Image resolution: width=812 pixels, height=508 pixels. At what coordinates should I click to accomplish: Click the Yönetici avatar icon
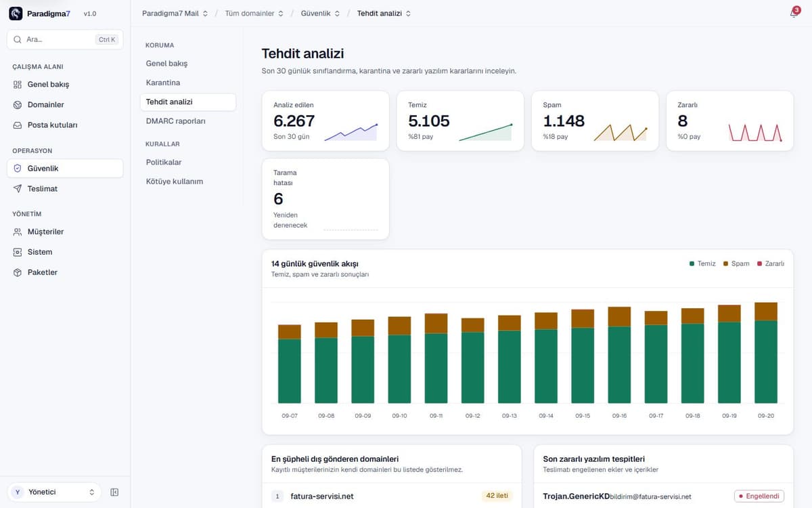[x=18, y=492]
